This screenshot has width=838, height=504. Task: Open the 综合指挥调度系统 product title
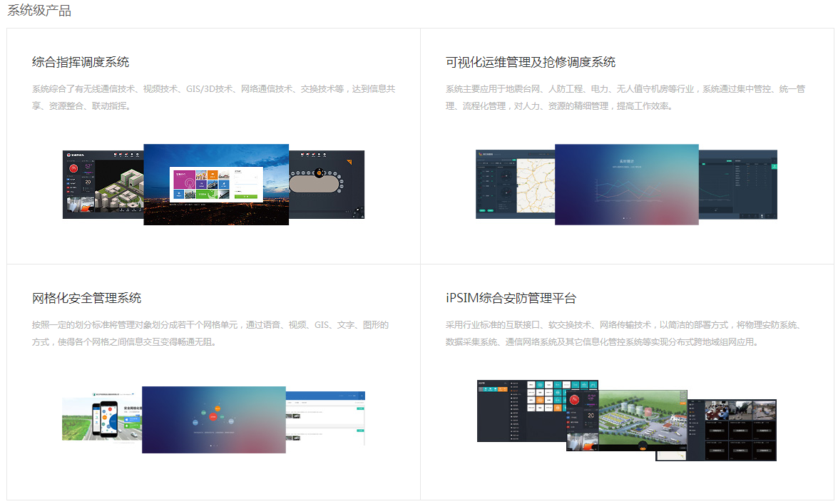point(81,62)
